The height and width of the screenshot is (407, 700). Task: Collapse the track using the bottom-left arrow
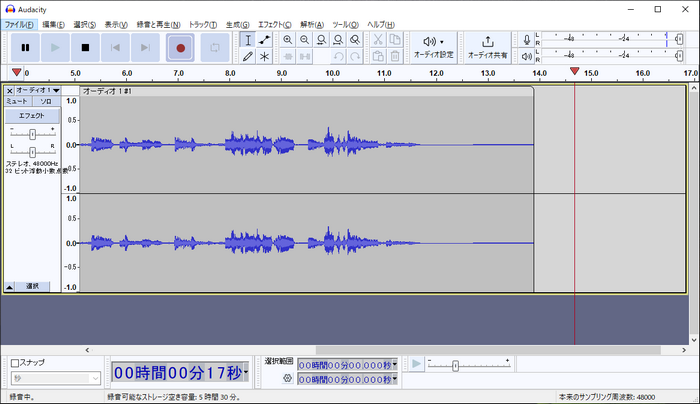9,287
